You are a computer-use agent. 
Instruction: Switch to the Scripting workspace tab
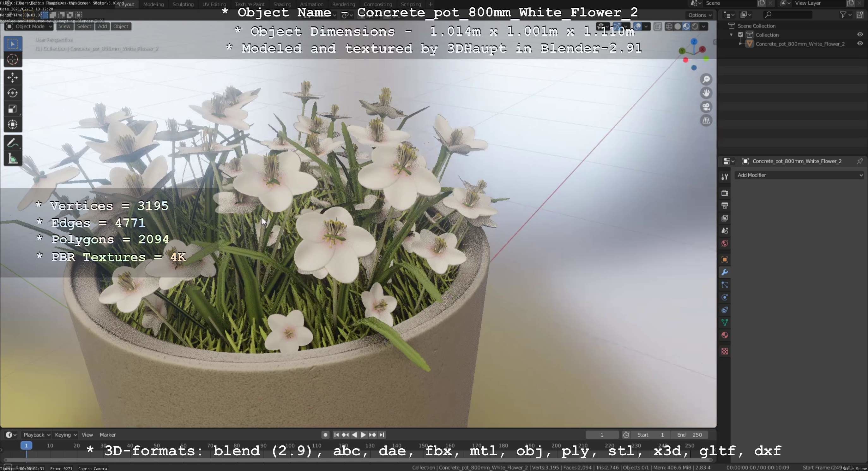tap(411, 4)
